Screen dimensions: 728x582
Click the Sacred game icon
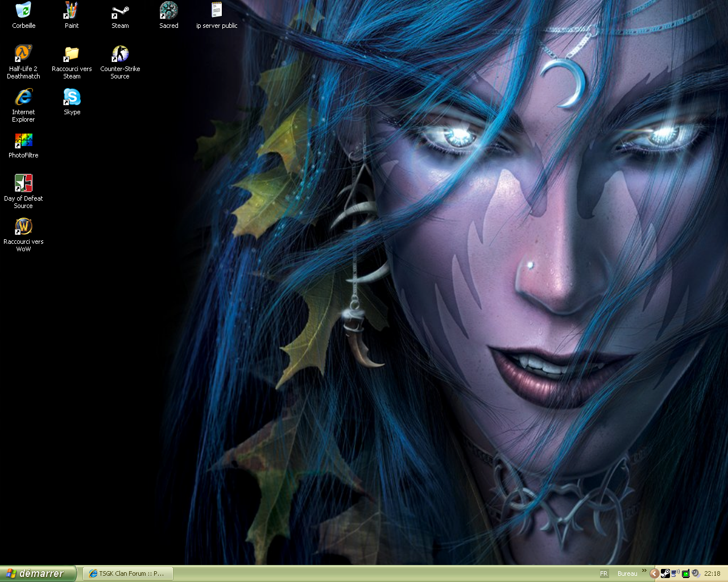(168, 11)
